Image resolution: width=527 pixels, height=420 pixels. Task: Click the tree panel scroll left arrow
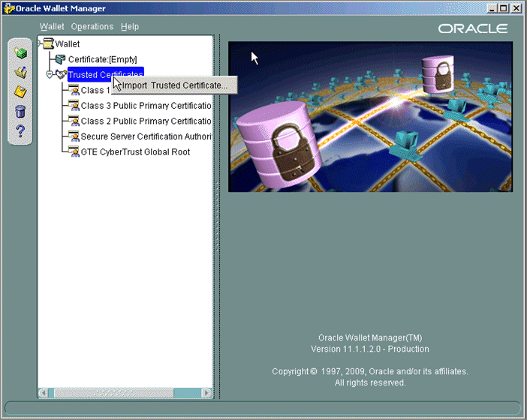pyautogui.click(x=44, y=393)
